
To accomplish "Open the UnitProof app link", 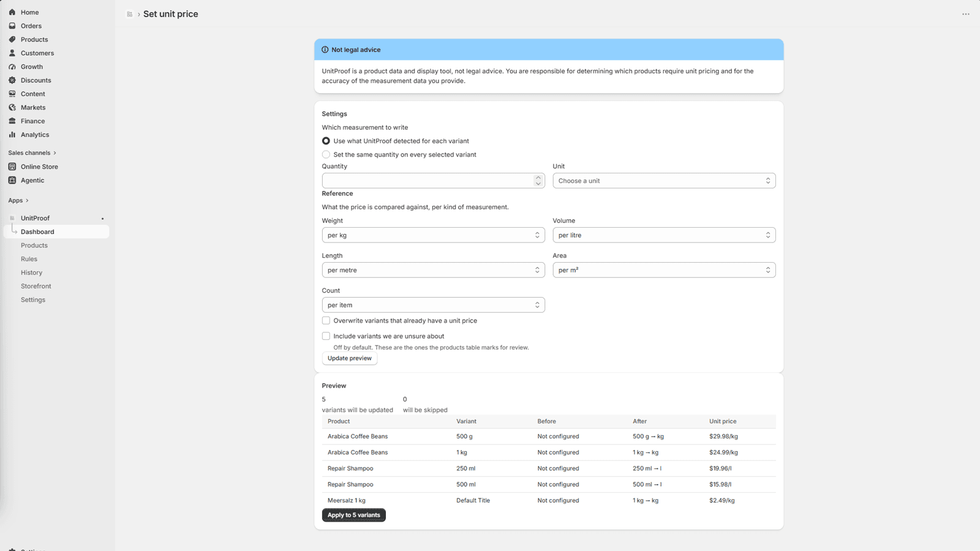I will coord(35,218).
